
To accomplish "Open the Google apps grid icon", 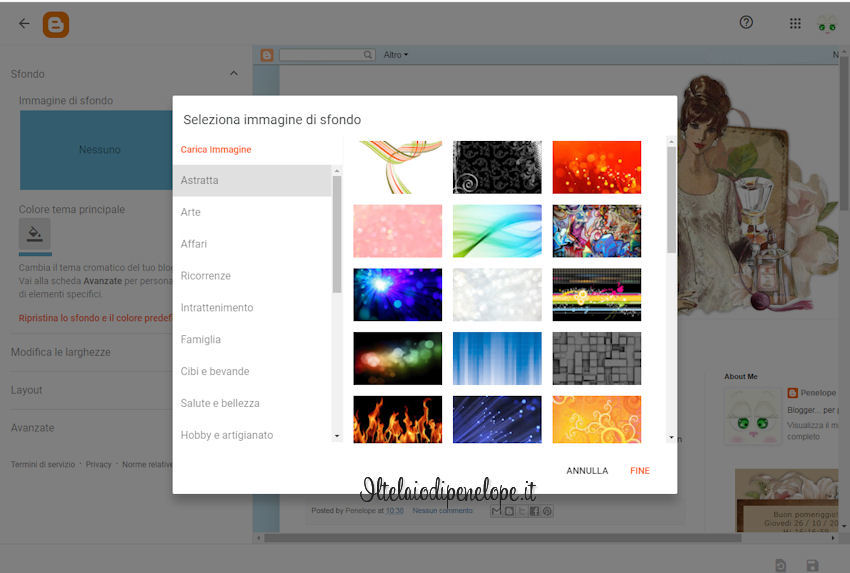I will coord(795,23).
